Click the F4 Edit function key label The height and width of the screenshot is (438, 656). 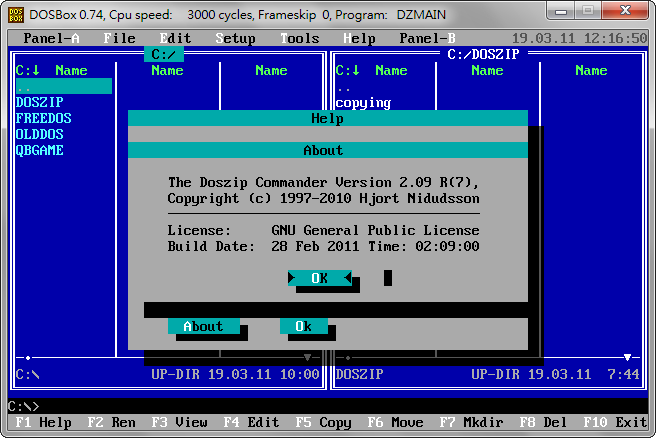click(251, 423)
